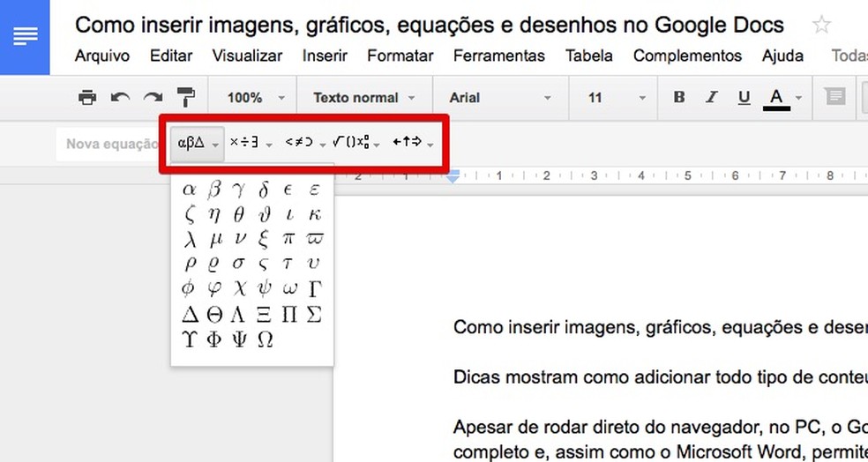868x462 pixels.
Task: Insert the beta symbol β
Action: click(x=214, y=190)
